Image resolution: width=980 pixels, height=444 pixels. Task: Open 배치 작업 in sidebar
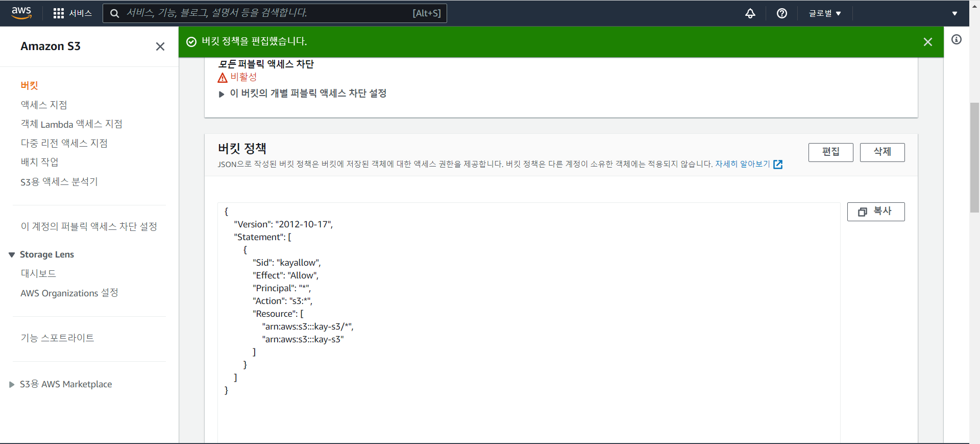pos(40,162)
